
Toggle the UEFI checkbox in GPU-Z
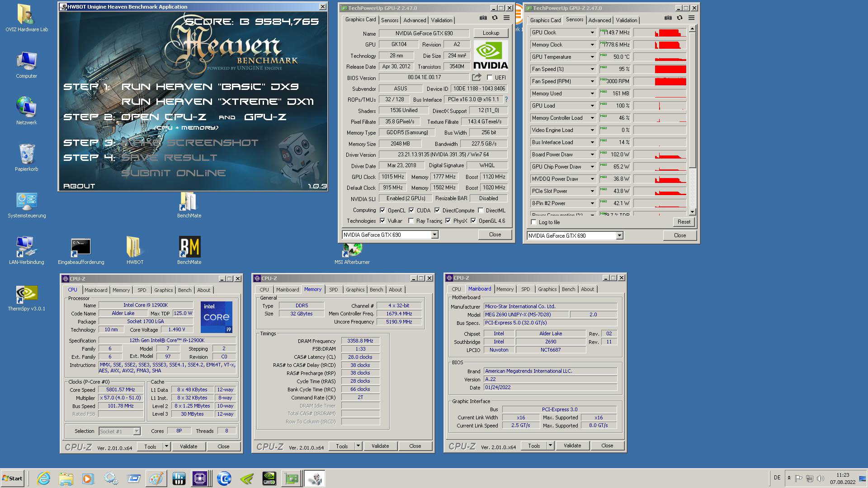(490, 78)
